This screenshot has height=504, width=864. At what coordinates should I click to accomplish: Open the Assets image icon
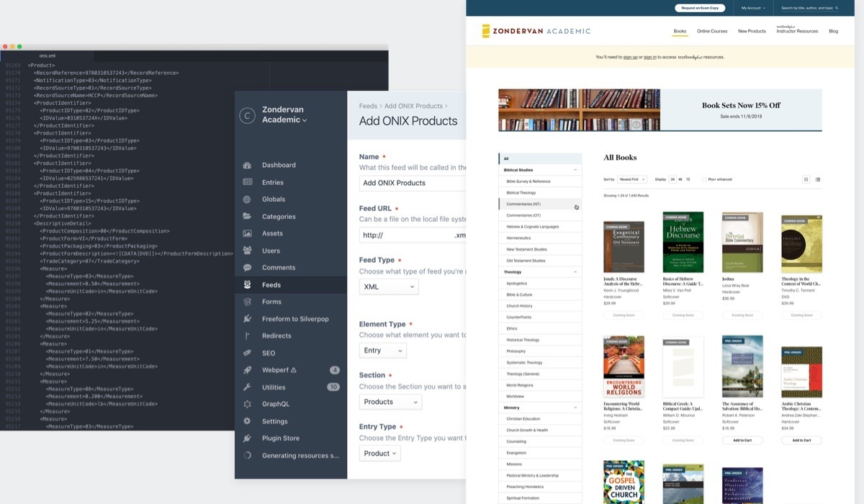tap(248, 233)
